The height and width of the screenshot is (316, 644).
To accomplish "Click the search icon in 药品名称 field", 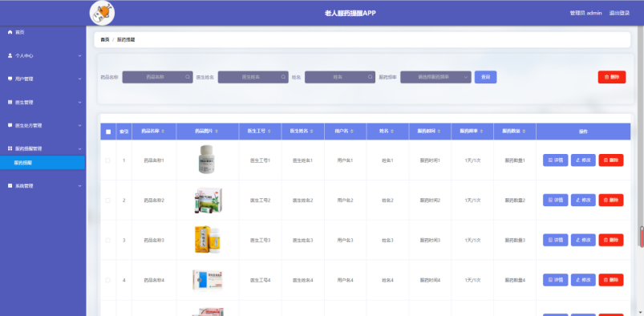I will [188, 77].
